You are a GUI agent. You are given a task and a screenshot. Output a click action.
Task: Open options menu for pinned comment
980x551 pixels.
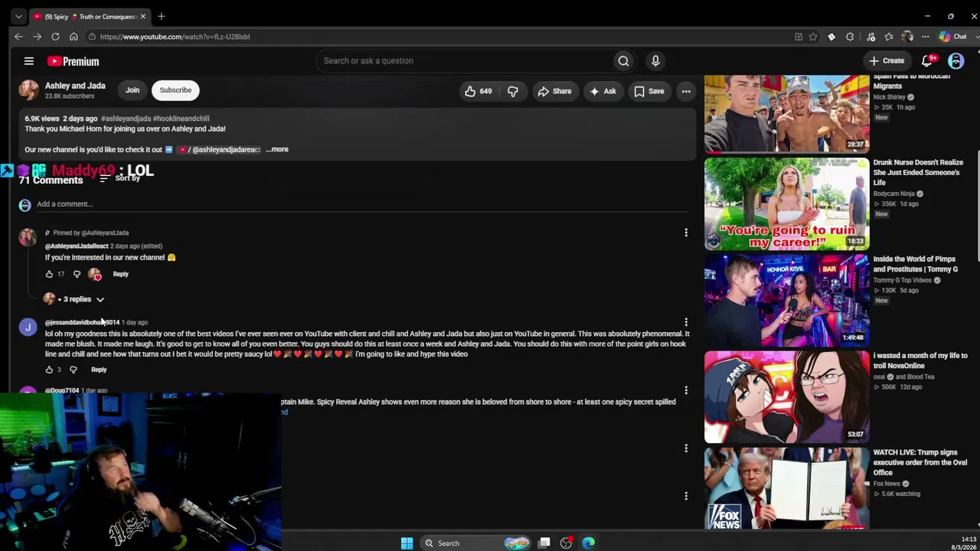point(686,233)
